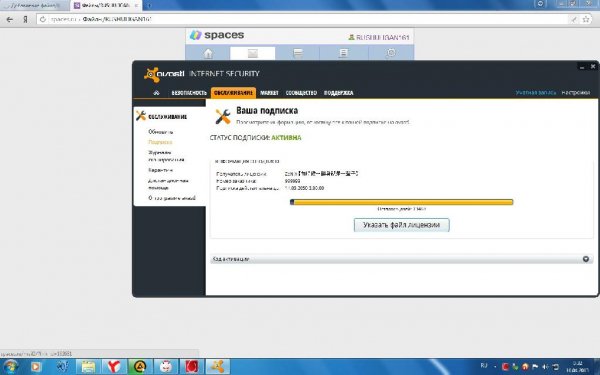Click the license number 999999 value

(x=292, y=181)
